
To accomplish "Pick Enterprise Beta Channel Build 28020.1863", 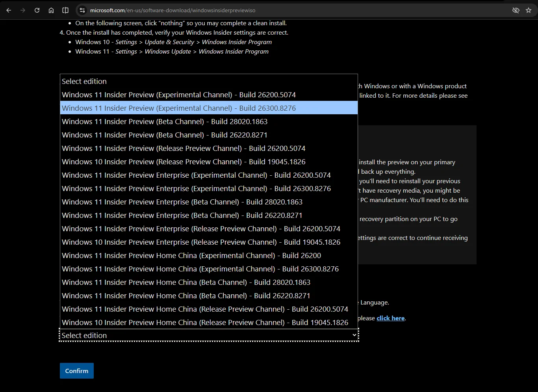I will click(209, 202).
